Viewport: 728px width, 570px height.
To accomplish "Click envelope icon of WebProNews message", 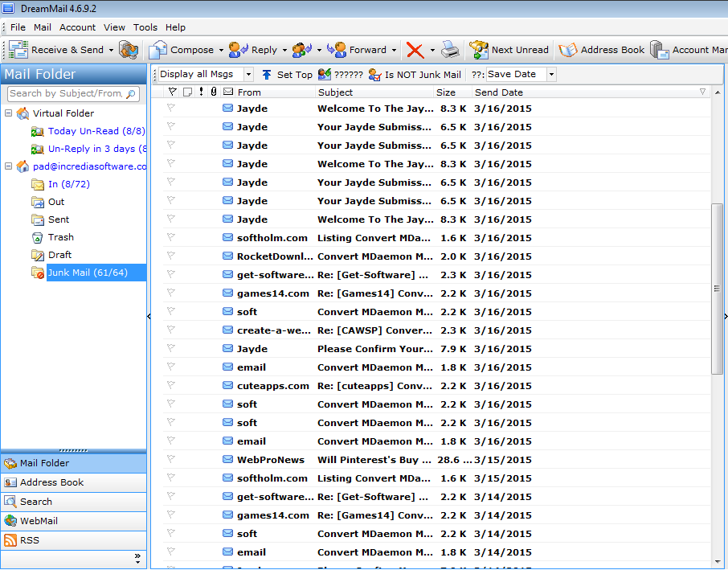I will click(x=227, y=459).
